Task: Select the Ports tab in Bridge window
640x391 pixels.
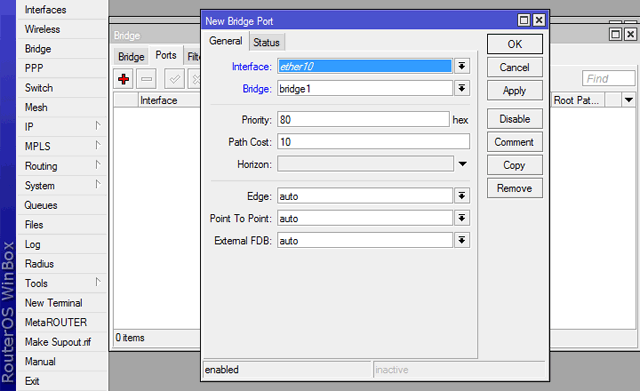Action: click(x=166, y=55)
